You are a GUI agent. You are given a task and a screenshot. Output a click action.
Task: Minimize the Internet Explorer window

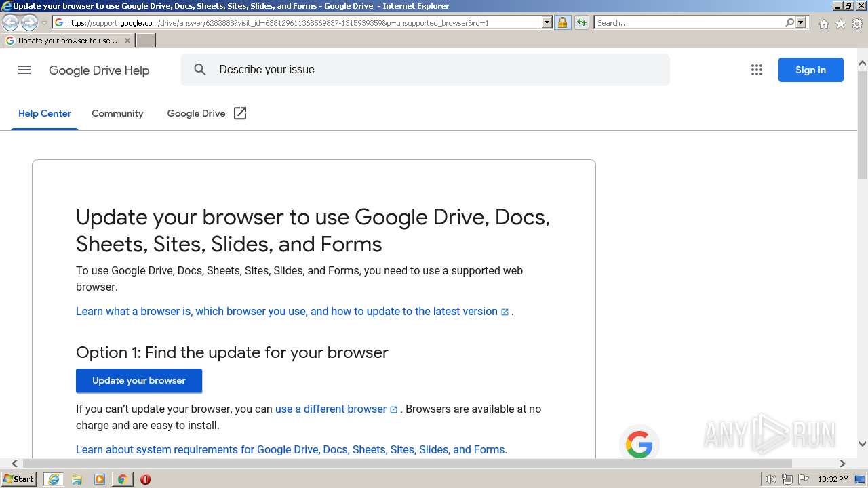pyautogui.click(x=837, y=6)
